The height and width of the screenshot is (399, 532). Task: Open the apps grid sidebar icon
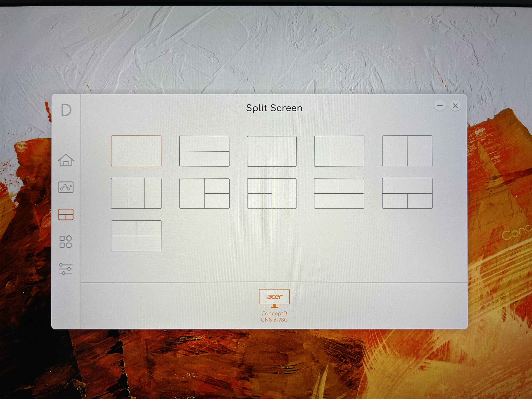click(x=66, y=242)
